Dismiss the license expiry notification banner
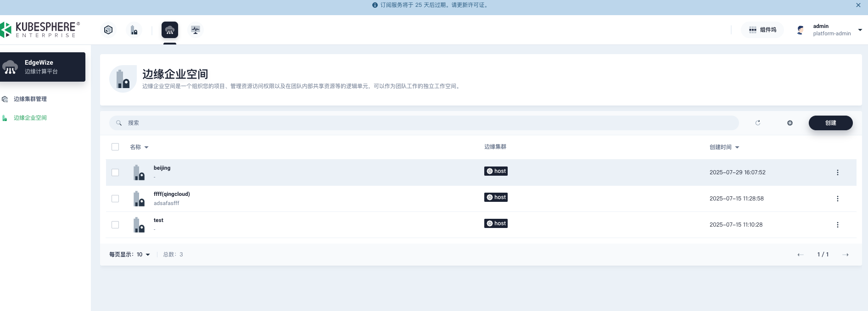868x311 pixels. [858, 5]
